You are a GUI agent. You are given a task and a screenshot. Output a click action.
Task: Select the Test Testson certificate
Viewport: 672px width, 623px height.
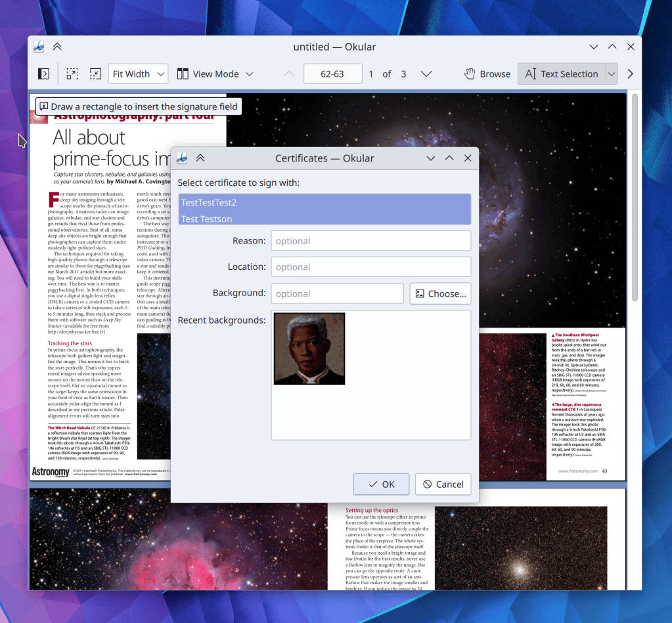click(x=325, y=219)
